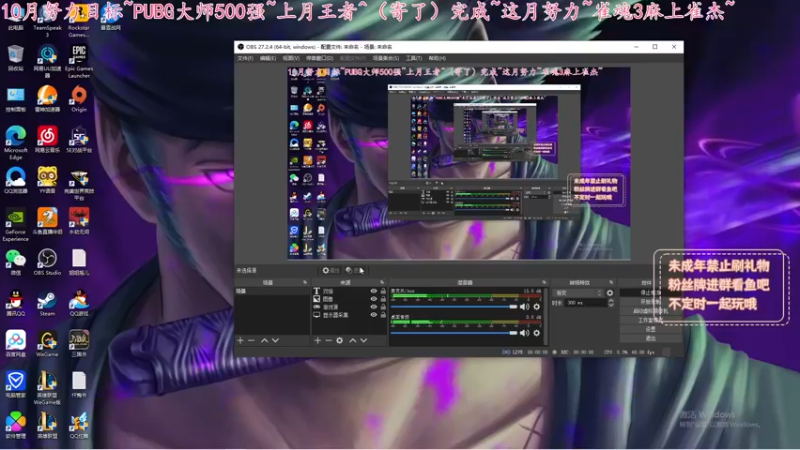Open GeForce Experience desktop icon
This screenshot has height=450, width=800.
point(16,224)
